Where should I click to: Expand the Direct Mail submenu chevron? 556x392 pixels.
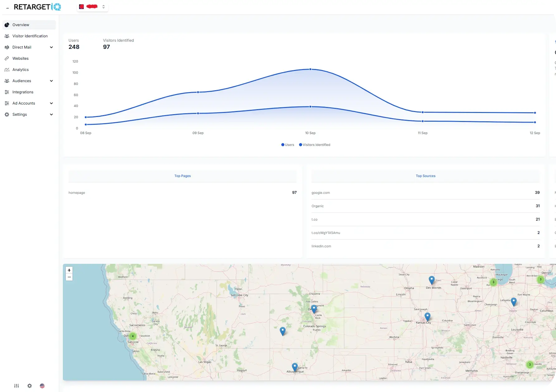[51, 47]
